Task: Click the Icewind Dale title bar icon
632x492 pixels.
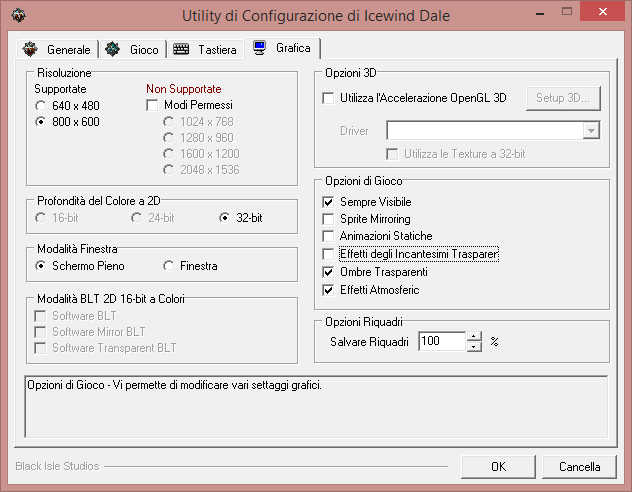Action: pos(18,15)
